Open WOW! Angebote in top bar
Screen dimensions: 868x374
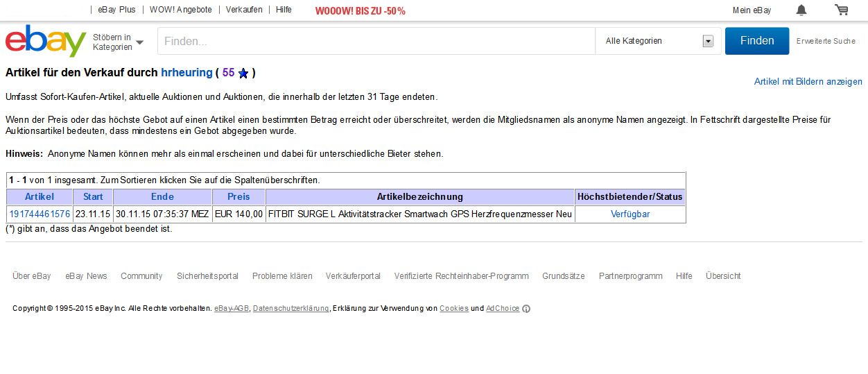point(181,10)
